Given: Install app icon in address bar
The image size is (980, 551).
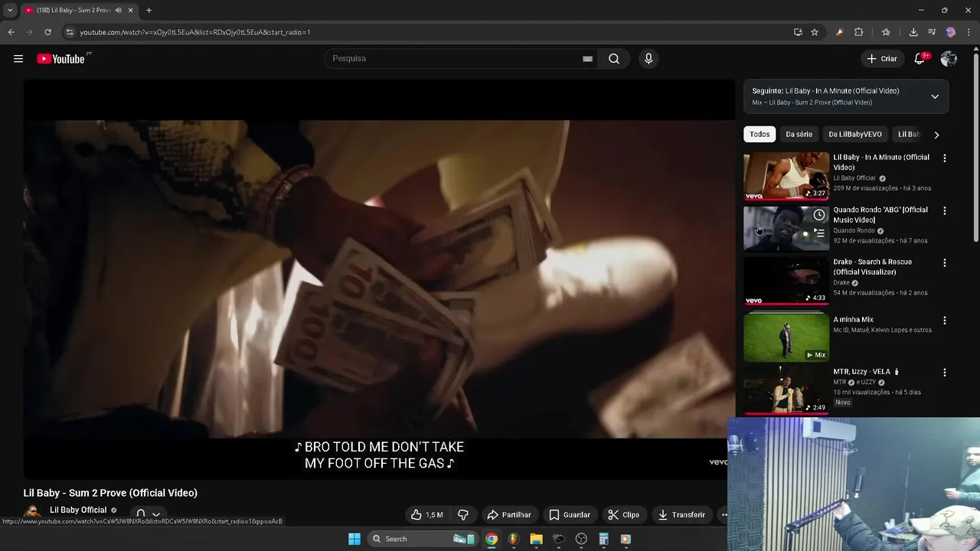Looking at the screenshot, I should [798, 32].
